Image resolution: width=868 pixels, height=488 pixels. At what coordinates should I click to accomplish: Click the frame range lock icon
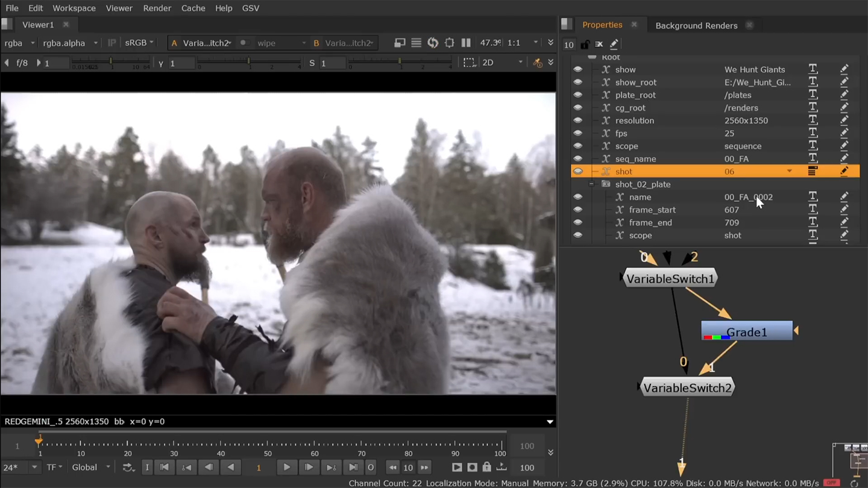coord(486,468)
